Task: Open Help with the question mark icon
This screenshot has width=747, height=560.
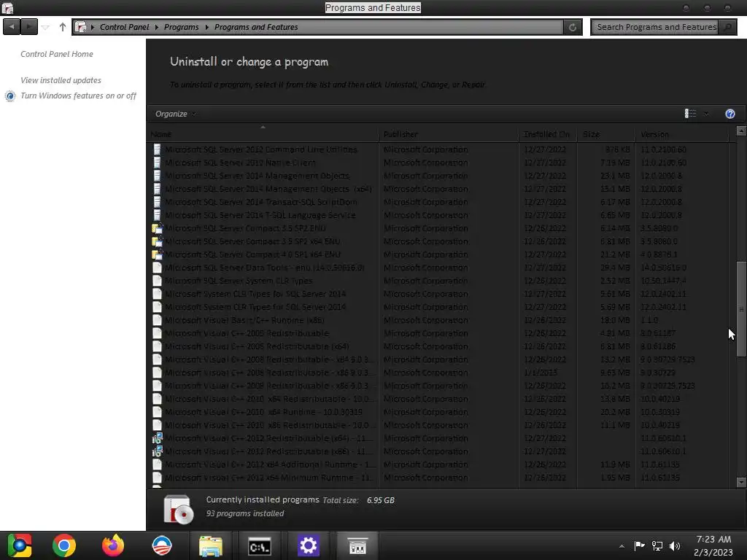Action: coord(729,114)
